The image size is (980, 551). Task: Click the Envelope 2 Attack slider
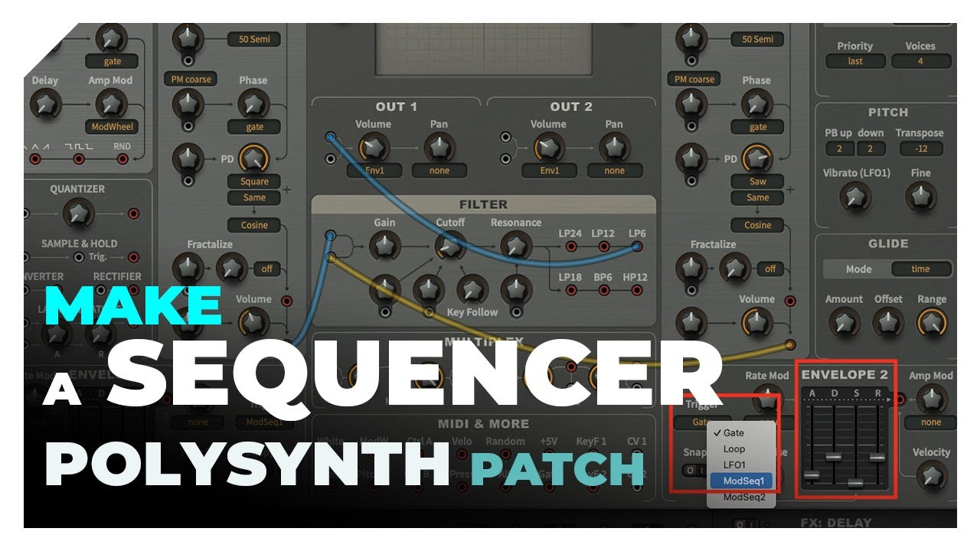pos(812,475)
